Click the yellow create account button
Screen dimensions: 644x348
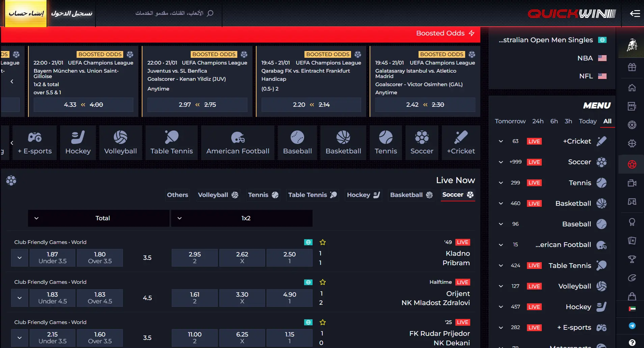[x=26, y=14]
